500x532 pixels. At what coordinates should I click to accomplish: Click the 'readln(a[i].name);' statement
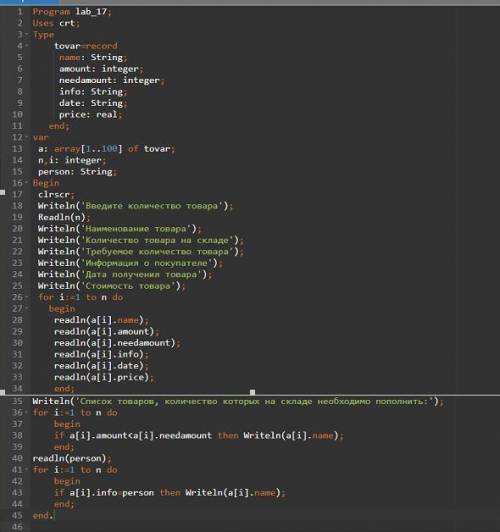click(101, 320)
